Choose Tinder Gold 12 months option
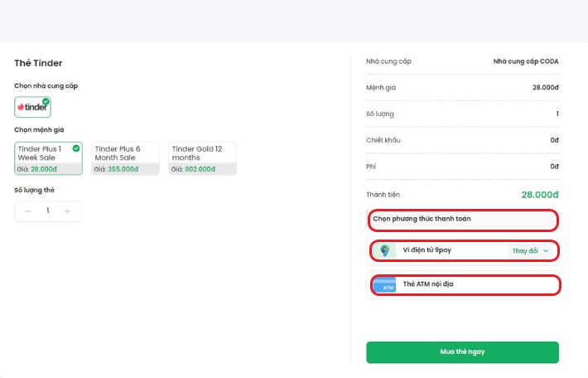 [203, 158]
